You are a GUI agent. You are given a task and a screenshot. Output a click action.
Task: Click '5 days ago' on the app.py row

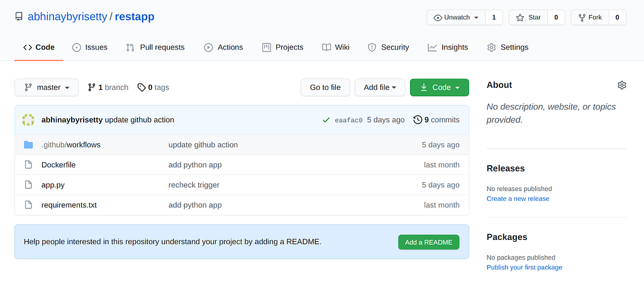(441, 185)
